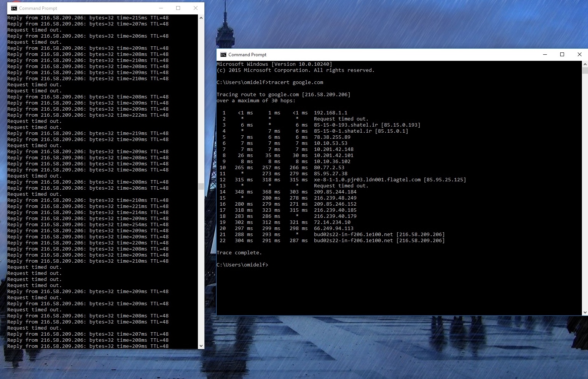Click hop 8 address 10.201.42.101

click(334, 155)
